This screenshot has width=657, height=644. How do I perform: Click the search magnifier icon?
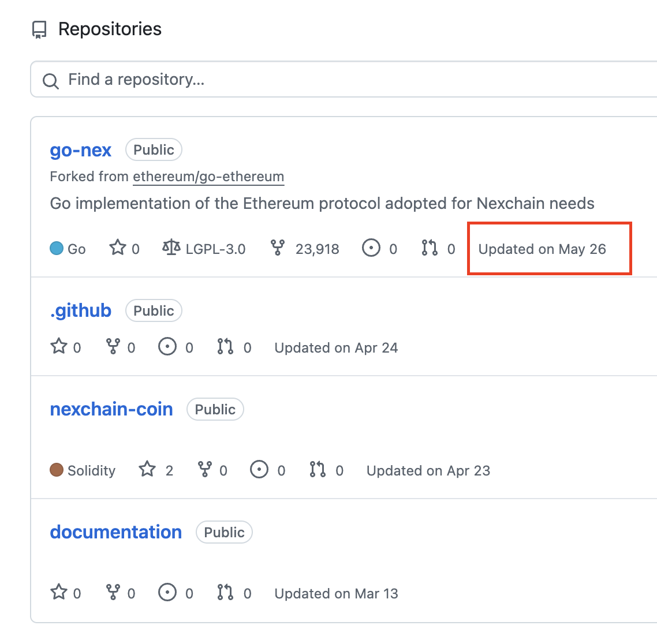51,81
